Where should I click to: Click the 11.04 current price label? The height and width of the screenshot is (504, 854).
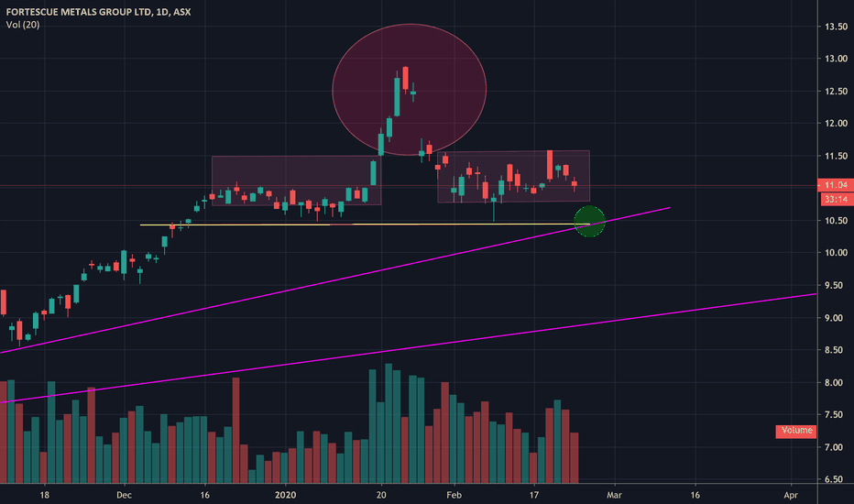(836, 185)
